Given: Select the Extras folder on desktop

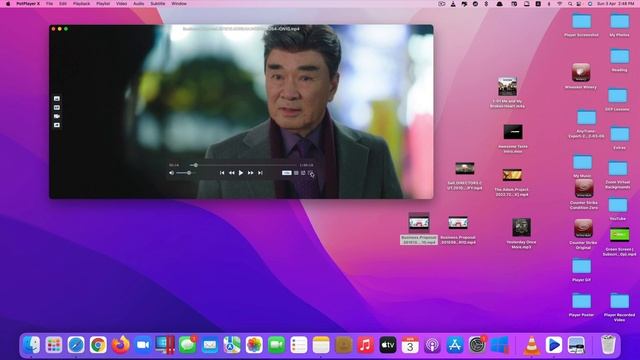Looking at the screenshot, I should [x=619, y=134].
